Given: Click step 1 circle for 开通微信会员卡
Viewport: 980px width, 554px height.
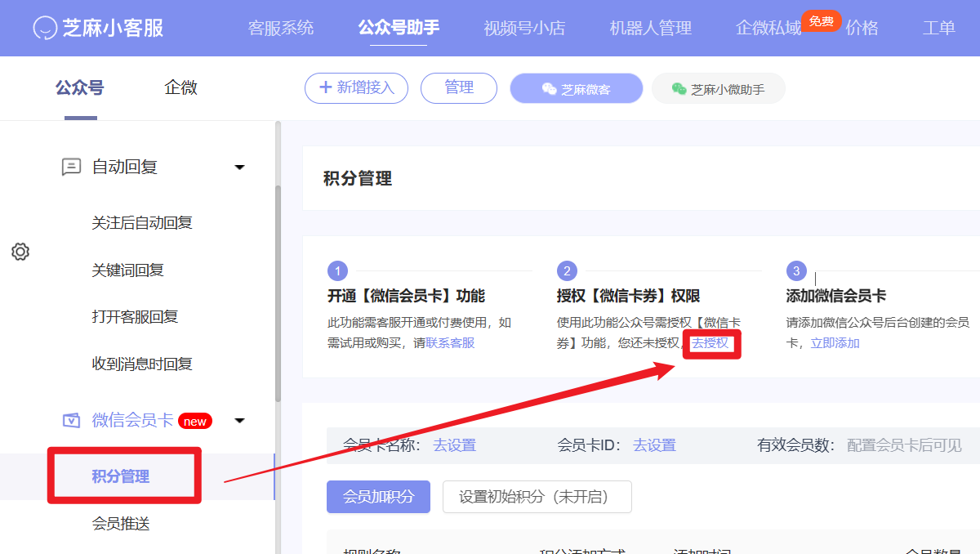Looking at the screenshot, I should (x=337, y=271).
